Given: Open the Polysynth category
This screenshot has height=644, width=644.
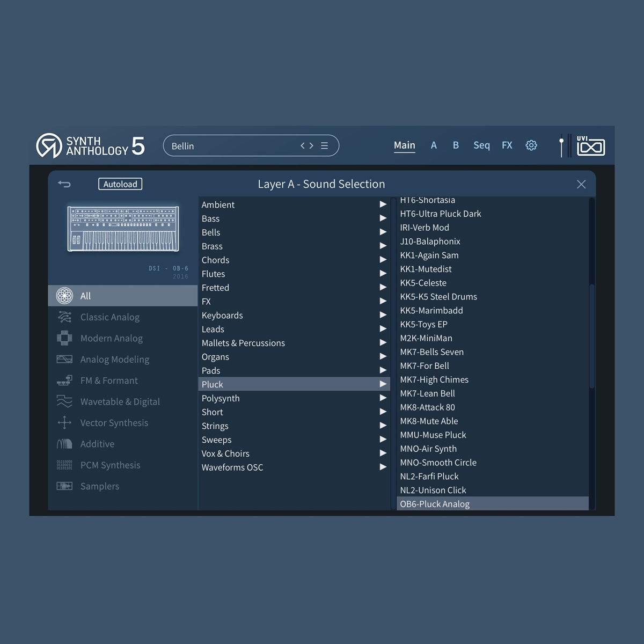Looking at the screenshot, I should point(294,398).
